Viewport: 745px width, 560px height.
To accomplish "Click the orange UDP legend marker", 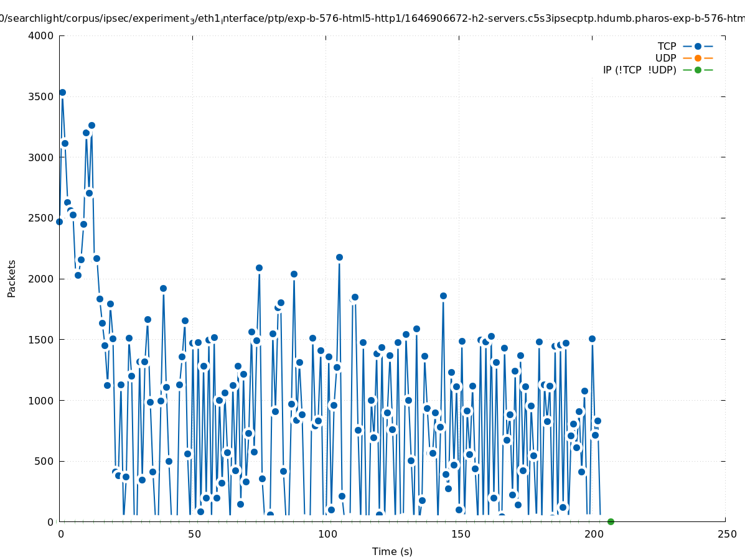I will click(x=698, y=58).
